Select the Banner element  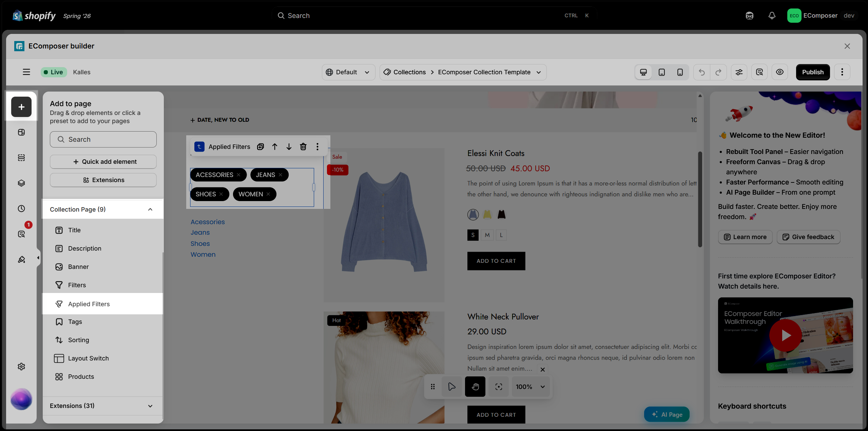102,267
